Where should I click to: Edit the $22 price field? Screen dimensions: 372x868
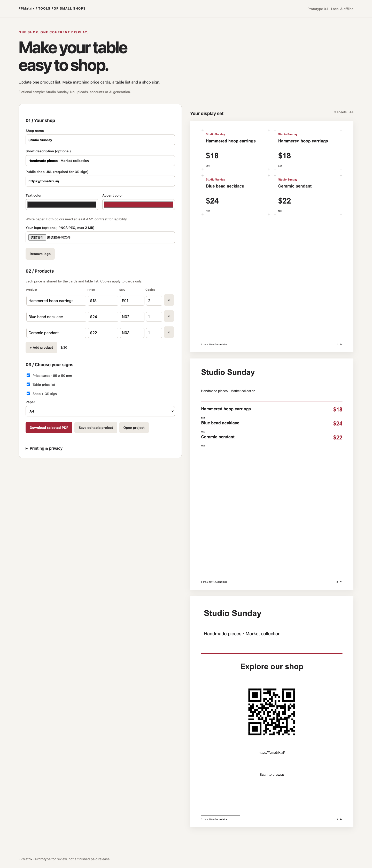coord(103,333)
